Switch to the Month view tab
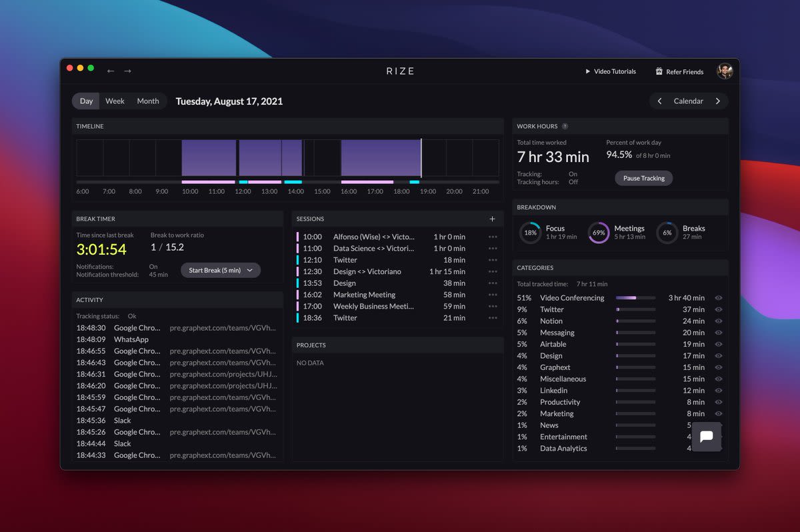The width and height of the screenshot is (800, 532). tap(148, 101)
